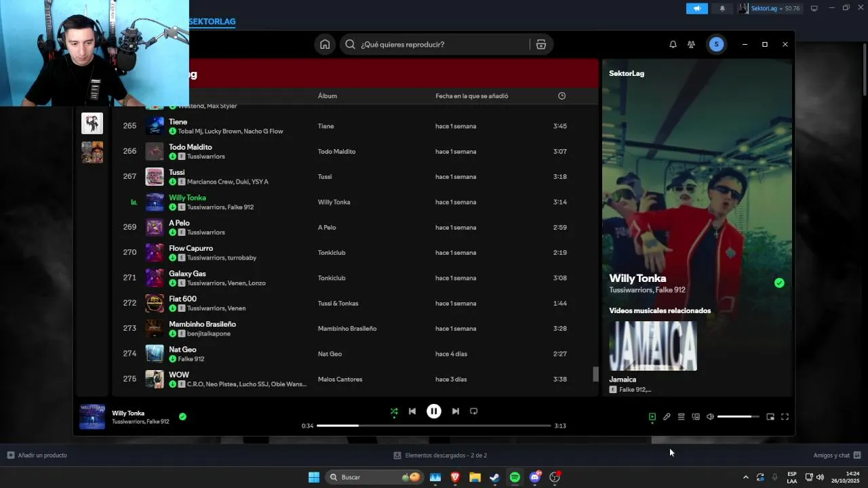Toggle shuffle playback
The width and height of the screenshot is (868, 488).
[x=394, y=411]
